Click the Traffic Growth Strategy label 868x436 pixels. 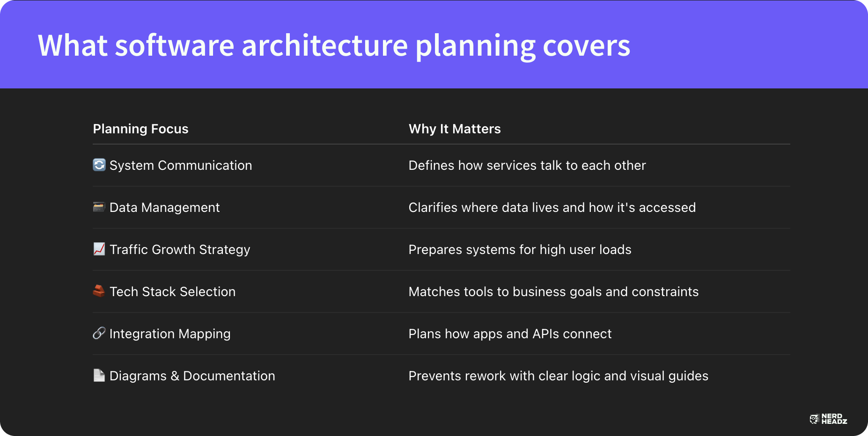[x=180, y=250]
